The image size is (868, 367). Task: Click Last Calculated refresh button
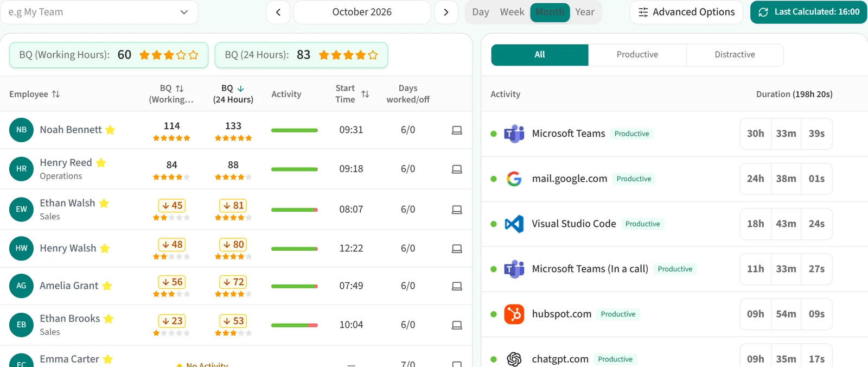808,12
